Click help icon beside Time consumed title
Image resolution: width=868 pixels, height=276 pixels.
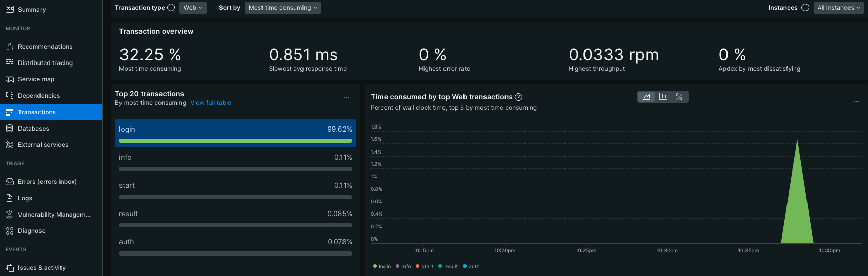(x=519, y=97)
